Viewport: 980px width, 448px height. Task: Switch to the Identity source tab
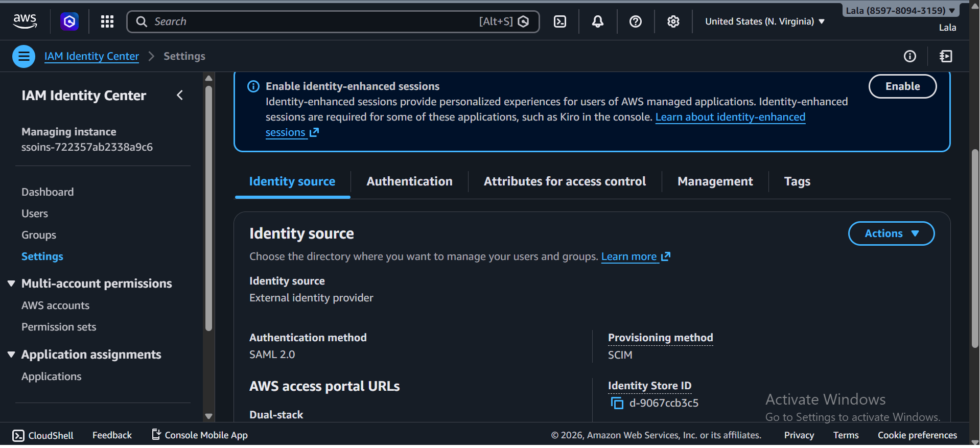point(292,181)
